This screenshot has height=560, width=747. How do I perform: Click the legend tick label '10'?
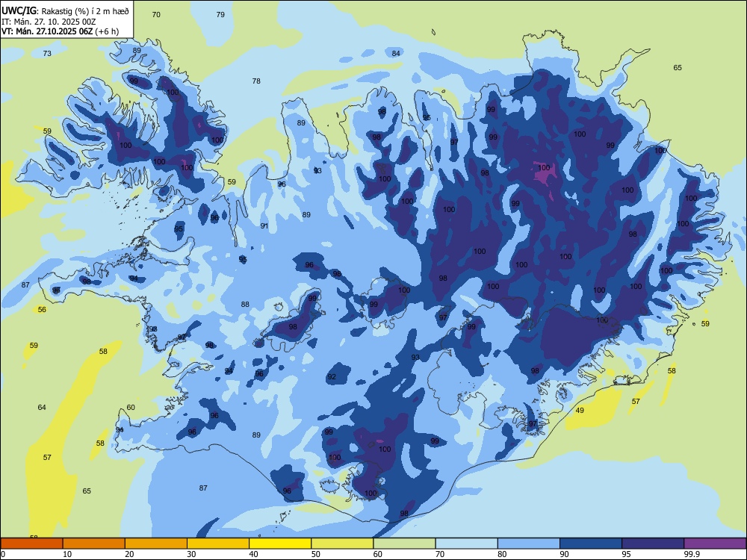pyautogui.click(x=67, y=554)
